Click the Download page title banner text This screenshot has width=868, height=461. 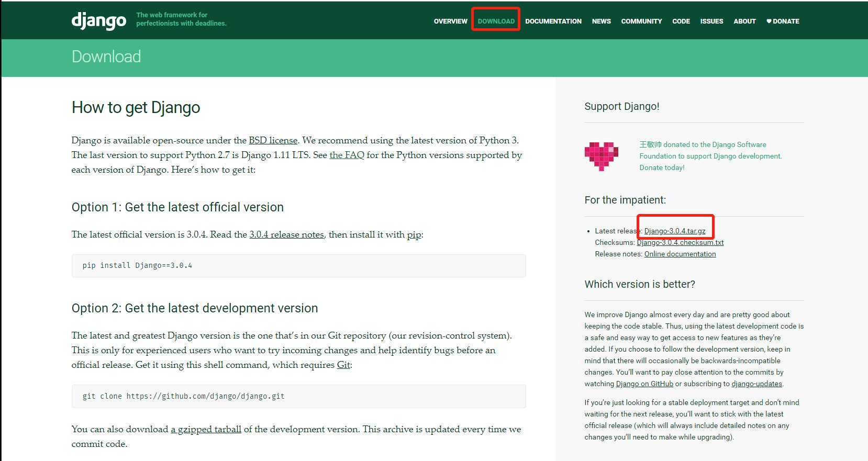(106, 57)
